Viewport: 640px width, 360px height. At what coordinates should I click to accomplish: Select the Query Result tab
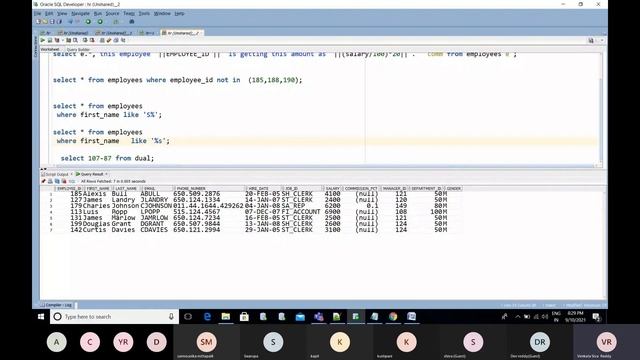click(x=91, y=174)
